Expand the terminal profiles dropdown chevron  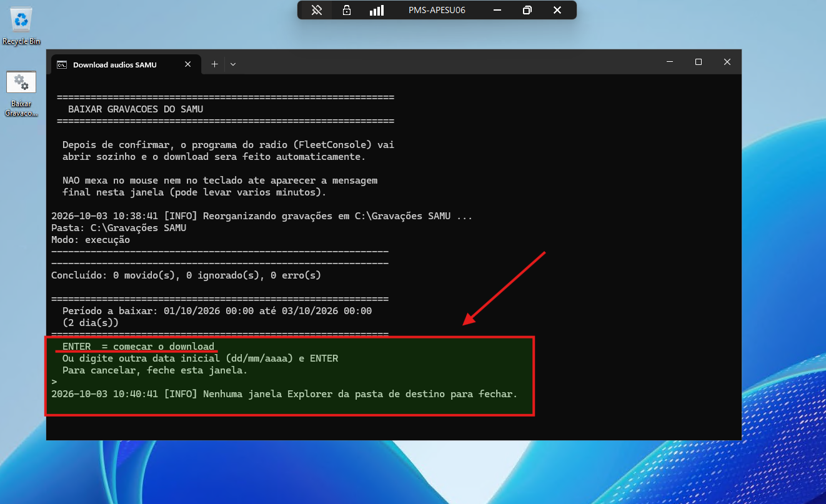[232, 64]
